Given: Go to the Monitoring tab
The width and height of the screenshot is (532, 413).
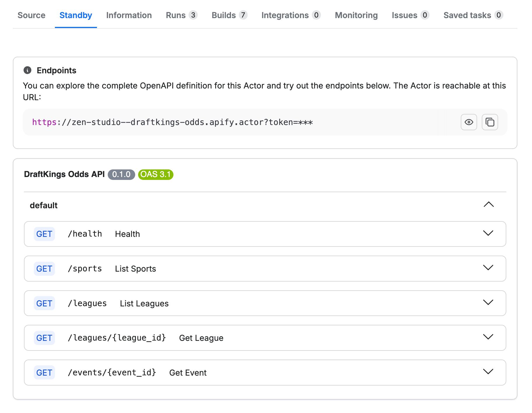Looking at the screenshot, I should 356,15.
